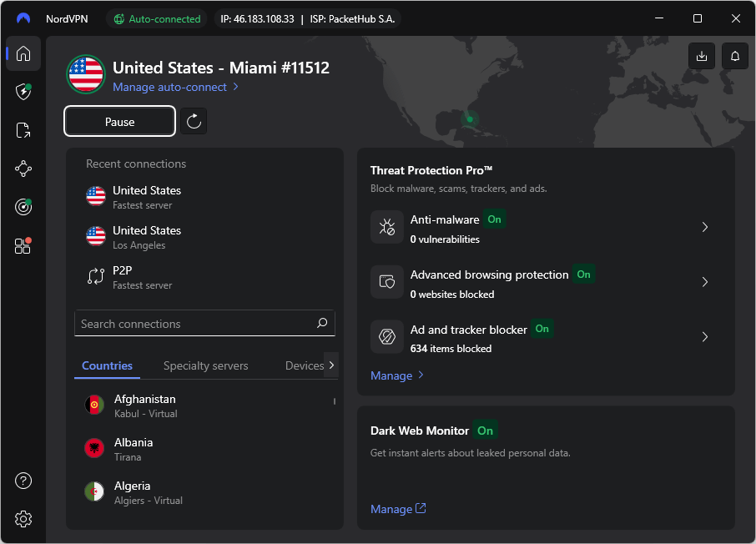Show more connection tabs via right chevron

tap(332, 365)
